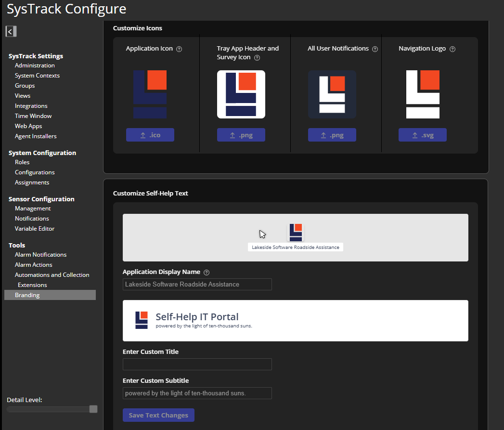This screenshot has width=504, height=430.
Task: Open Automations and Collection
Action: [x=52, y=275]
